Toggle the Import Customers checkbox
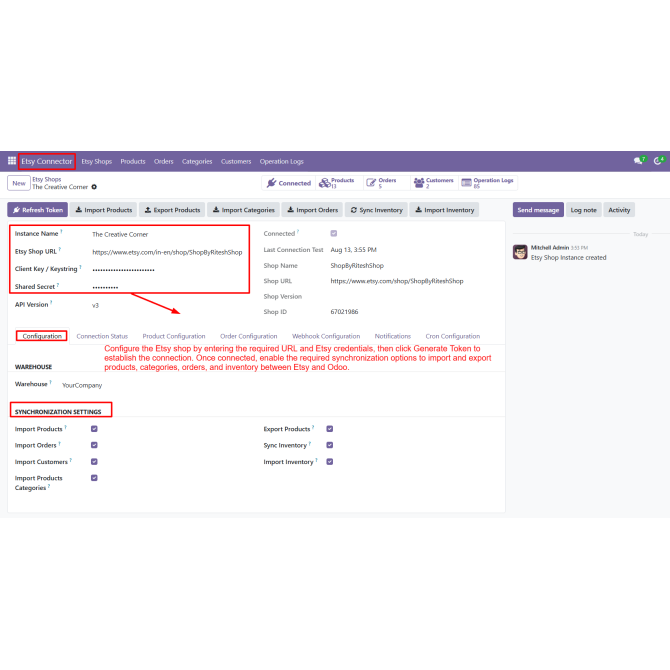The width and height of the screenshot is (670, 670). pyautogui.click(x=94, y=461)
